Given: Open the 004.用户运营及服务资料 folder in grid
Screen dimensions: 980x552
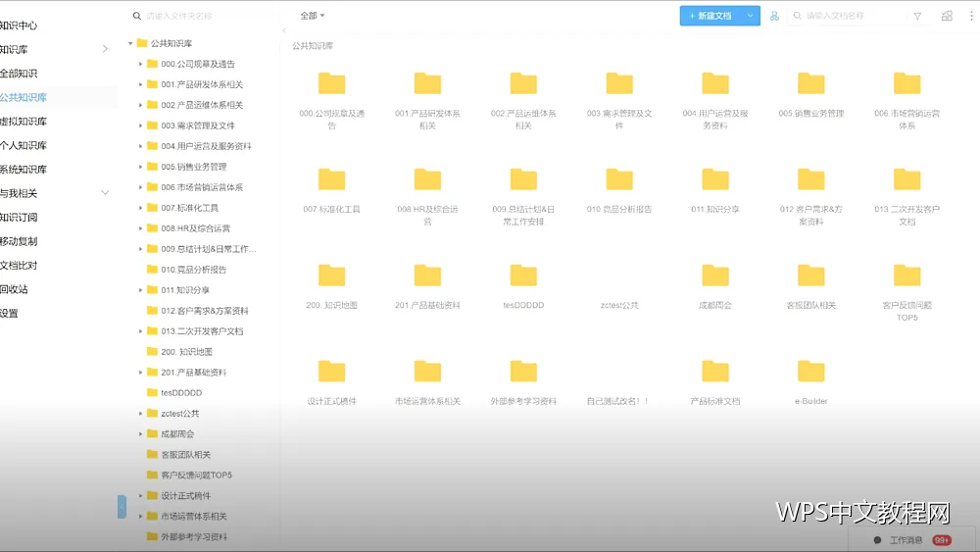Looking at the screenshot, I should click(x=715, y=83).
